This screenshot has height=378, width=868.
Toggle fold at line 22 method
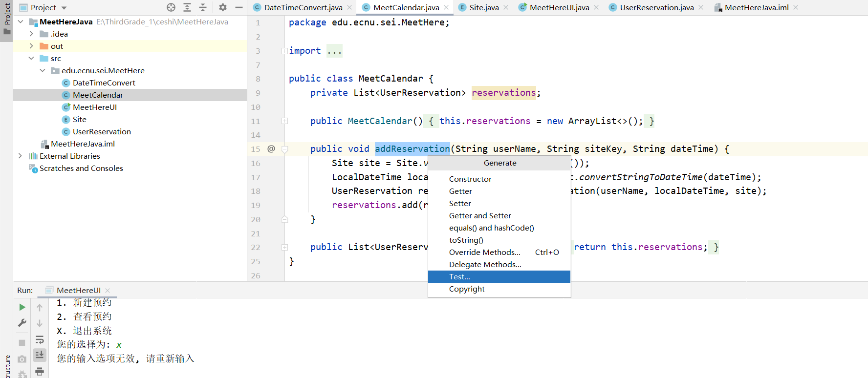coord(284,247)
